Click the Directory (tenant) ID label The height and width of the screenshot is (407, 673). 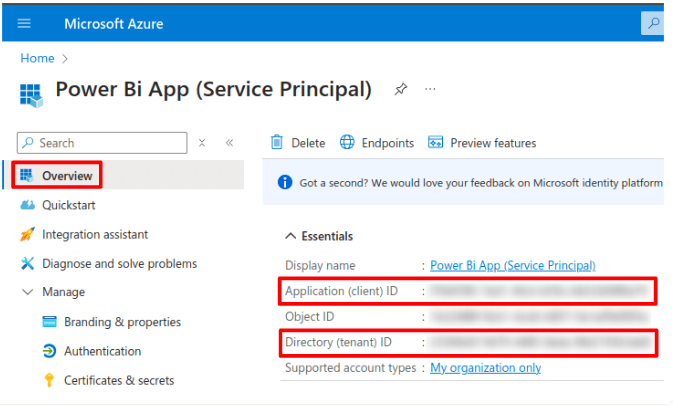[x=338, y=342]
